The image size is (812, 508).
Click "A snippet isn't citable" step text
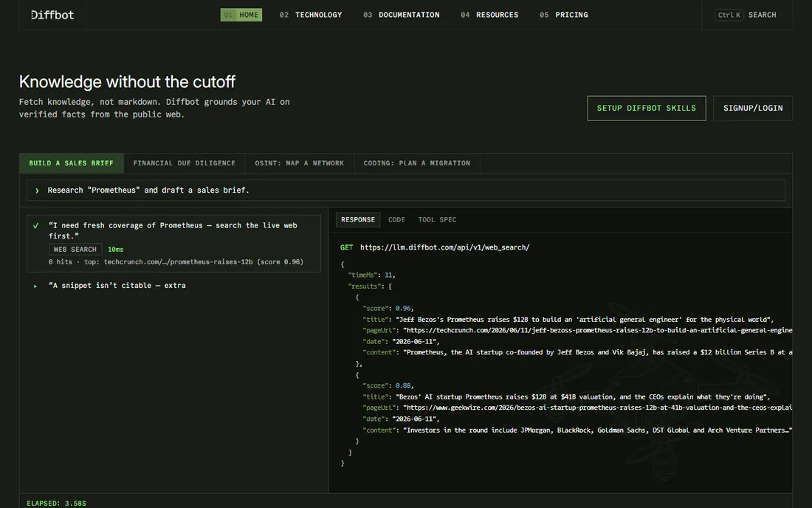(117, 285)
